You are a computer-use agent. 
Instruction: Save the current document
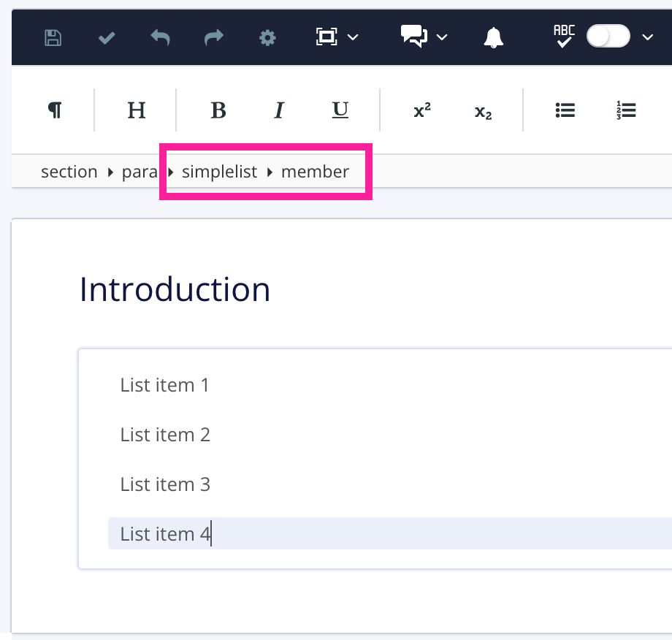point(53,37)
